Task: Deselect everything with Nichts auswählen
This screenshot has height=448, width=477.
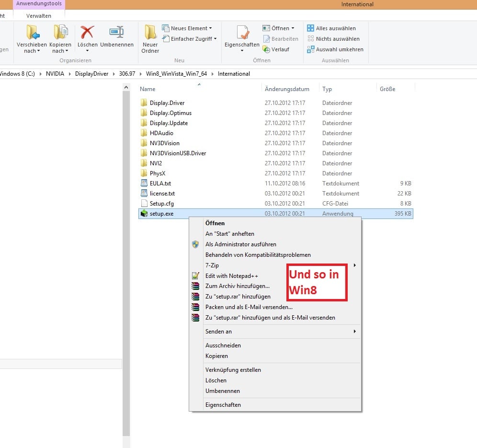Action: (333, 39)
